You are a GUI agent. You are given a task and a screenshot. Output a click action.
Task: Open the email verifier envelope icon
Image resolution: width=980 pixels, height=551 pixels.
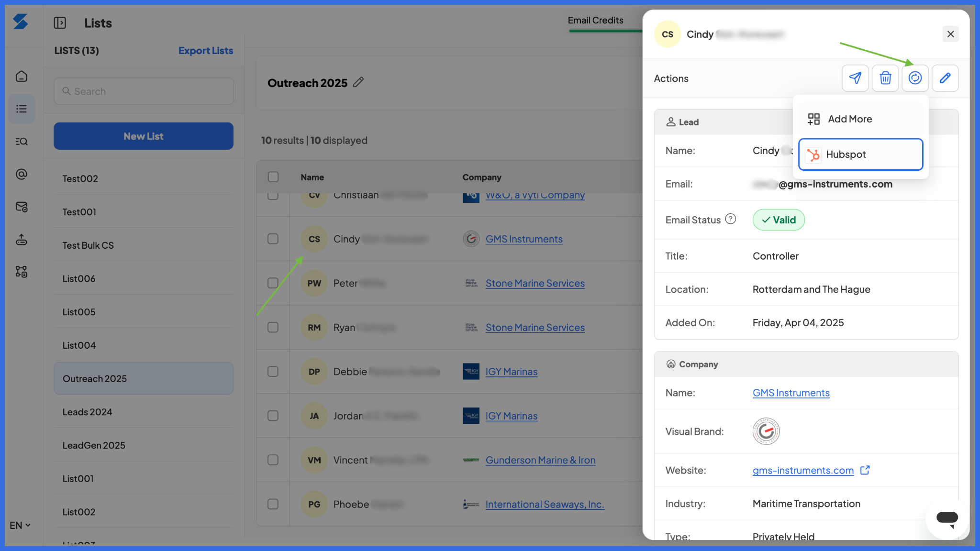click(22, 207)
